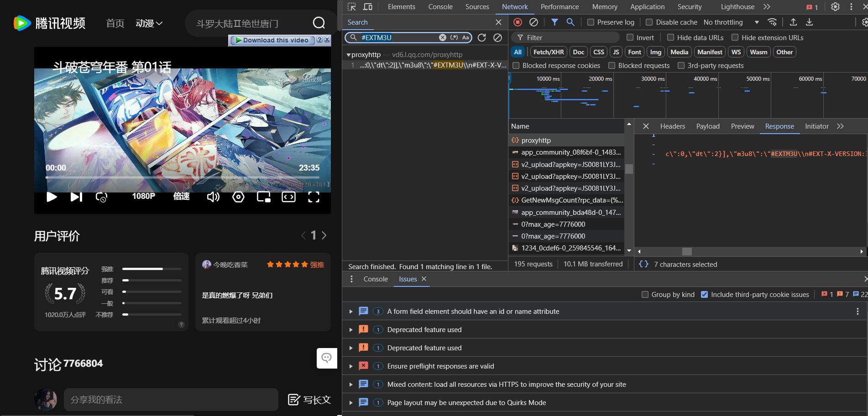Open the 倍速 playback speed button
The height and width of the screenshot is (416, 868).
pos(181,196)
